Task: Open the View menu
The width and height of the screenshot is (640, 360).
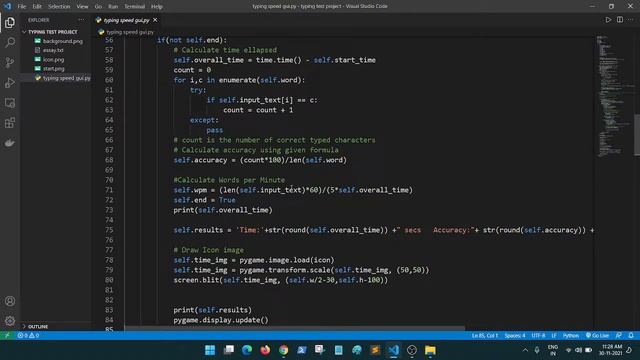Action: [x=82, y=7]
